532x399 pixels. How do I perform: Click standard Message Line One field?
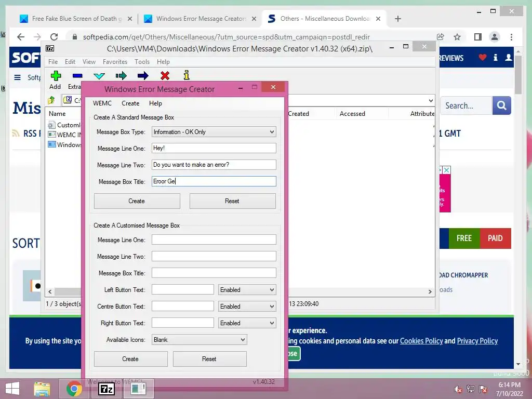coord(214,148)
